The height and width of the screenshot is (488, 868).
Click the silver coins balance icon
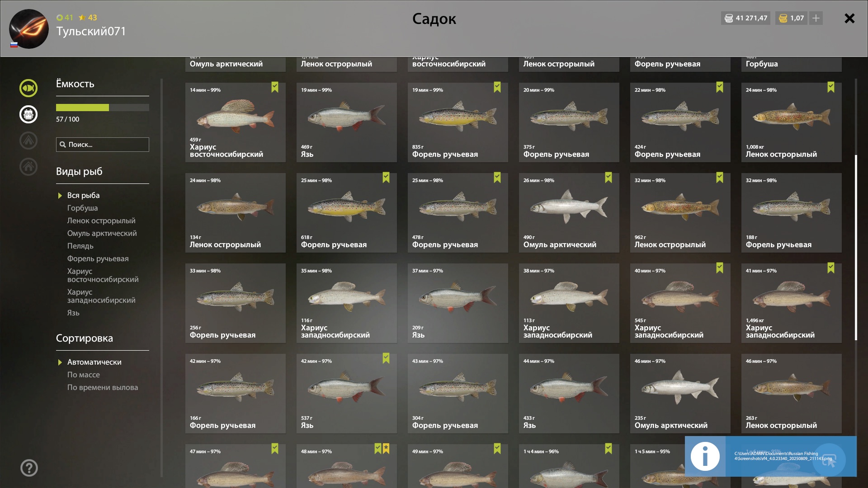pyautogui.click(x=729, y=18)
